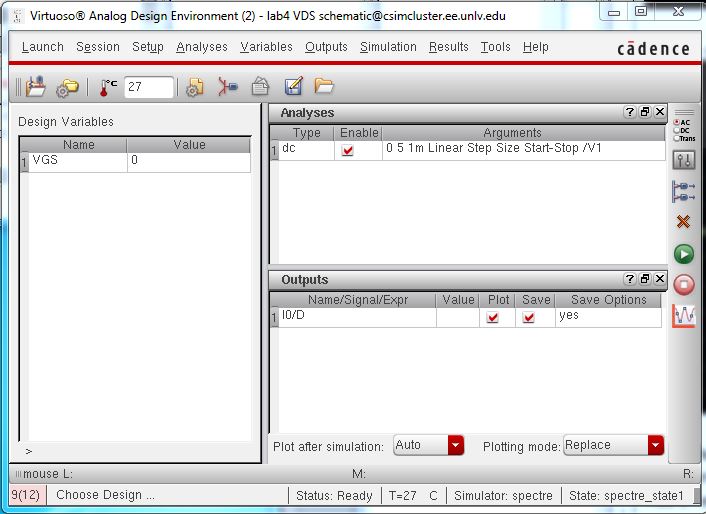Stop simulation with red stop button

point(683,285)
